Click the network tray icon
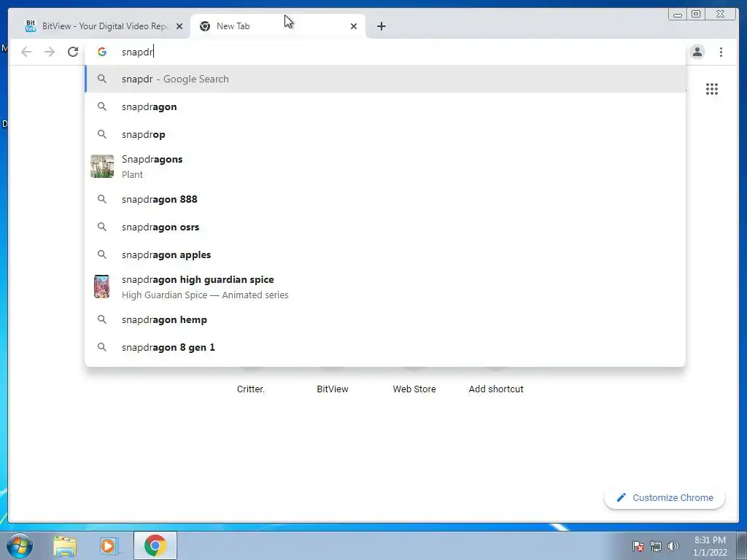This screenshot has width=747, height=560. pos(656,546)
